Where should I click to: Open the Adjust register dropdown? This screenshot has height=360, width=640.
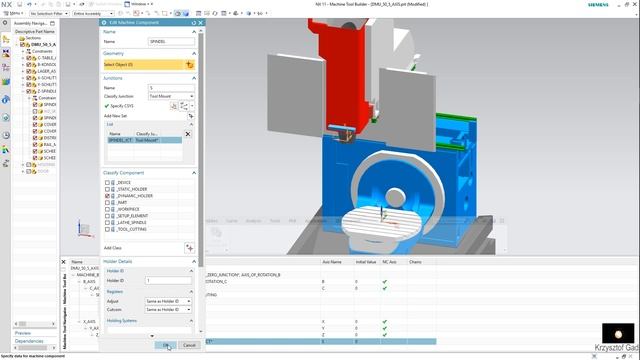(x=168, y=301)
